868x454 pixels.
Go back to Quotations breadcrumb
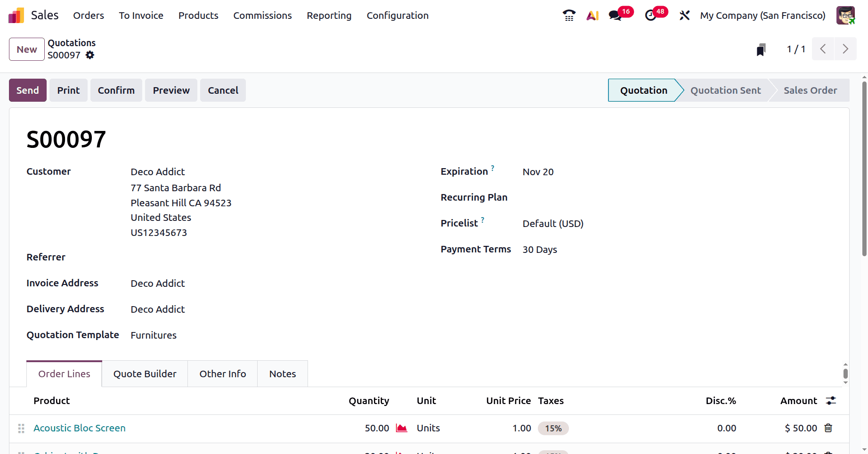pos(72,43)
